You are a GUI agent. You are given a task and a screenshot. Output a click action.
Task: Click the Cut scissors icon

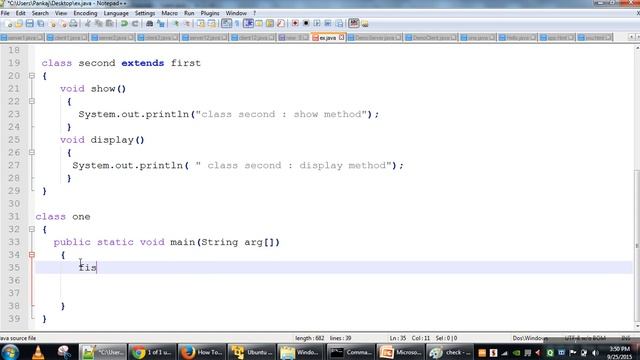(87, 24)
